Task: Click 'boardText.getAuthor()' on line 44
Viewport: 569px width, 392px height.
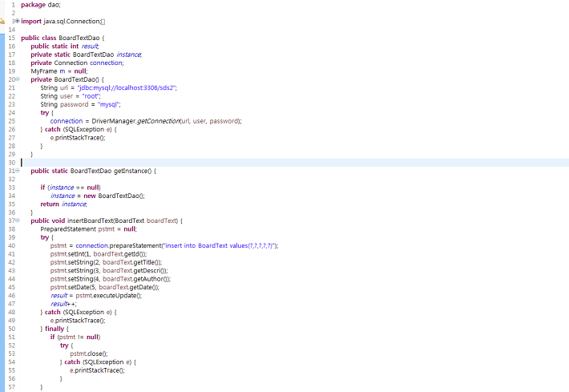Action: pyautogui.click(x=135, y=279)
